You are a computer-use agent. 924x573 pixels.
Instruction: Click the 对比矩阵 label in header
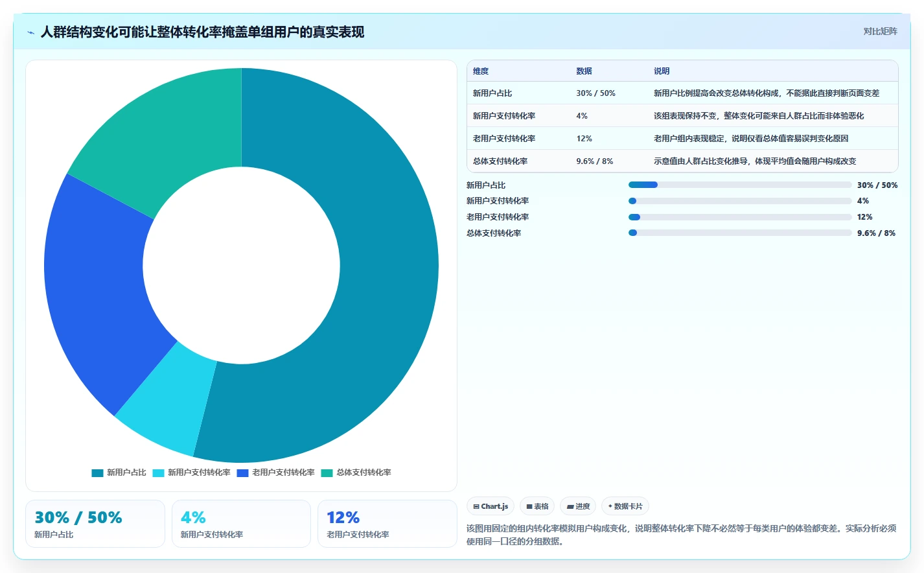coord(880,32)
